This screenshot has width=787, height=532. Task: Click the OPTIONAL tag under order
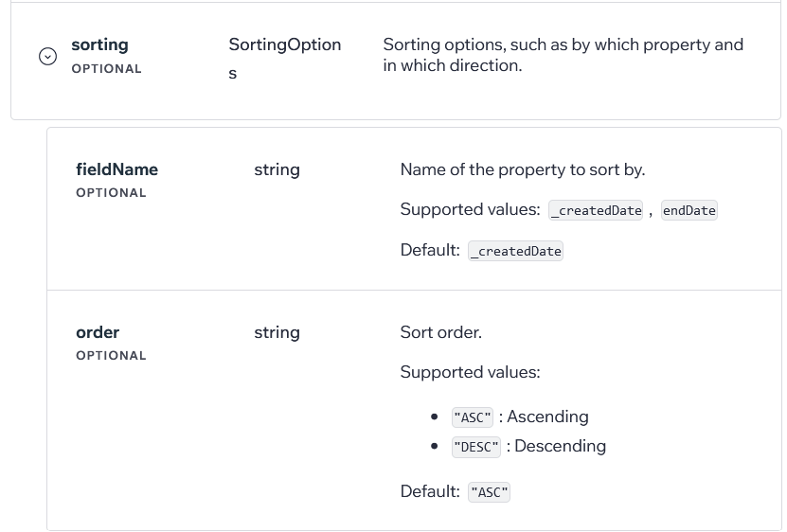[111, 355]
